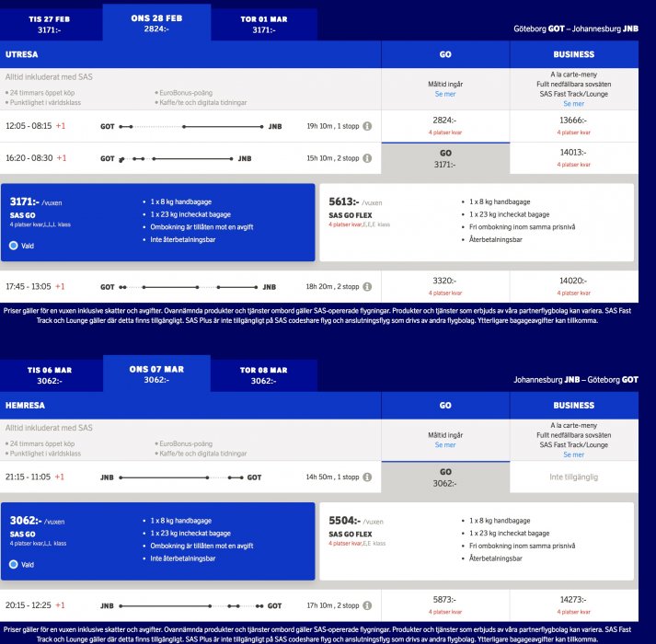Switch to TOR 01 MAR date tab
The image size is (656, 644).
click(x=263, y=24)
